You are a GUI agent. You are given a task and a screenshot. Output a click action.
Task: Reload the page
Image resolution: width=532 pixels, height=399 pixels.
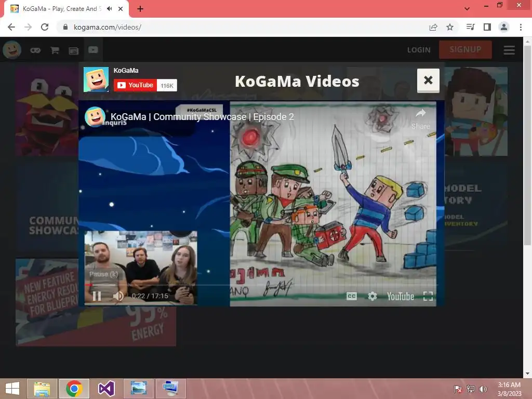pyautogui.click(x=45, y=27)
